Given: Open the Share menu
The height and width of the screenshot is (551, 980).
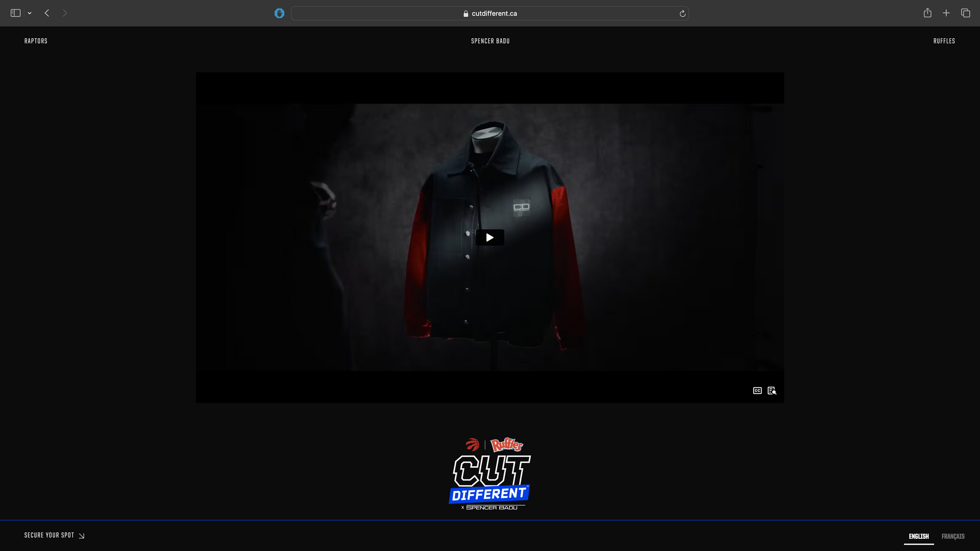Looking at the screenshot, I should [927, 13].
